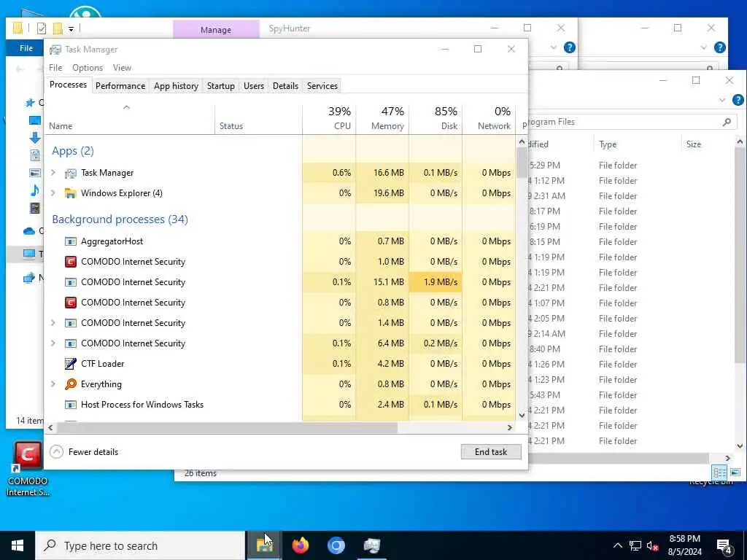The image size is (747, 560).
Task: Open Manage tab in Explorer ribbon
Action: point(216,29)
